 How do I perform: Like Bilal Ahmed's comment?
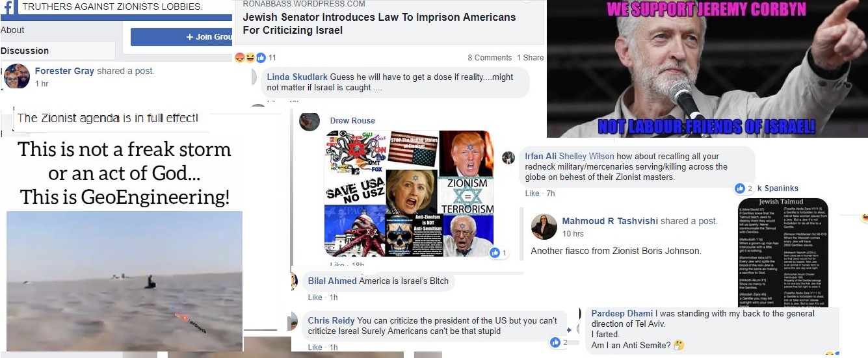tap(315, 298)
